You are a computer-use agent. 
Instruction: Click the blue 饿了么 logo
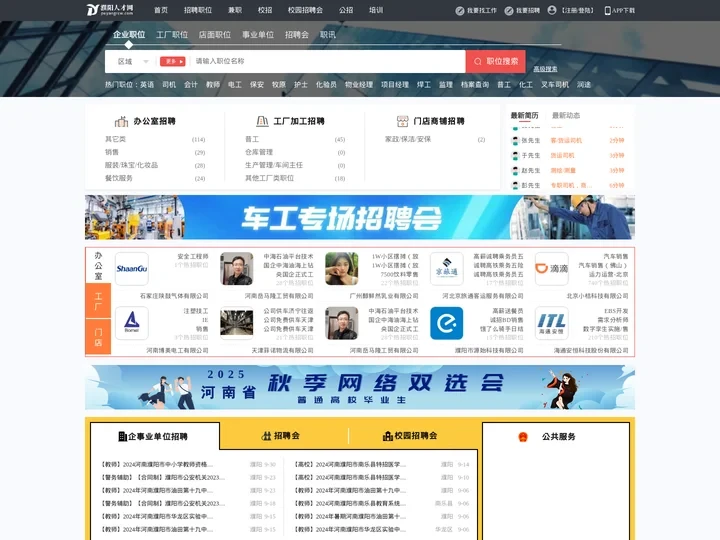(x=447, y=323)
